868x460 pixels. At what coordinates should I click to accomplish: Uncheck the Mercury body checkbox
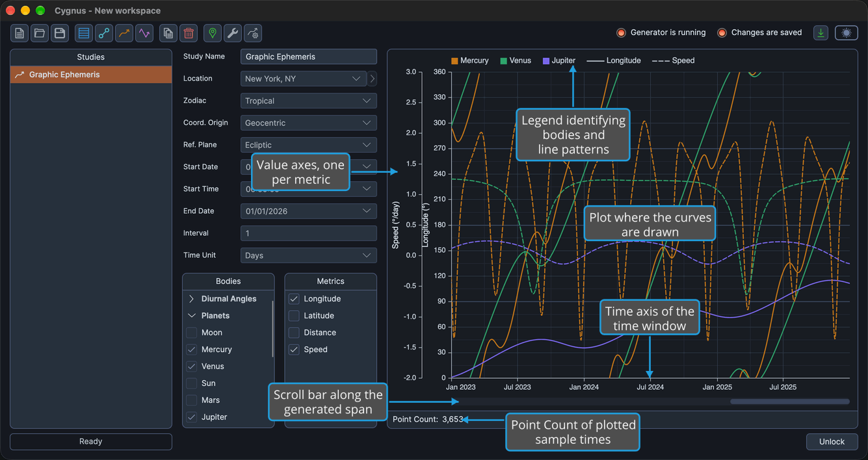192,350
